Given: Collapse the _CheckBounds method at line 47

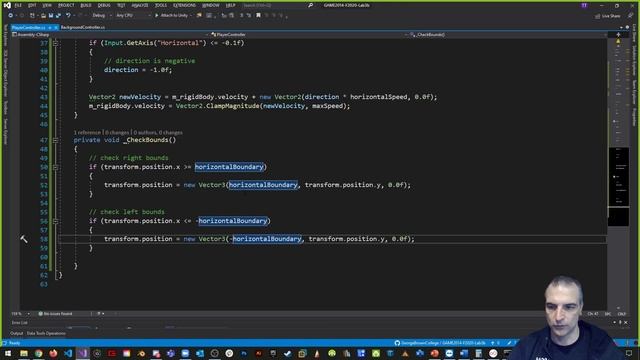Looking at the screenshot, I should 56,140.
